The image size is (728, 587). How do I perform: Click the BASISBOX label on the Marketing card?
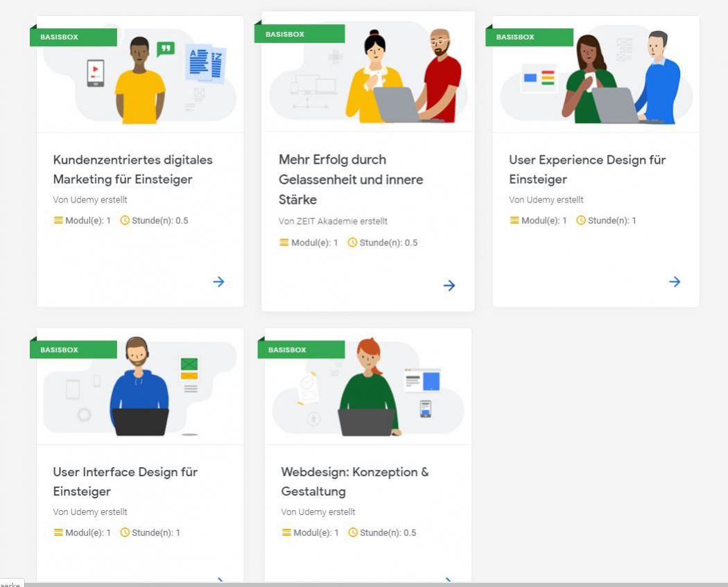(73, 37)
